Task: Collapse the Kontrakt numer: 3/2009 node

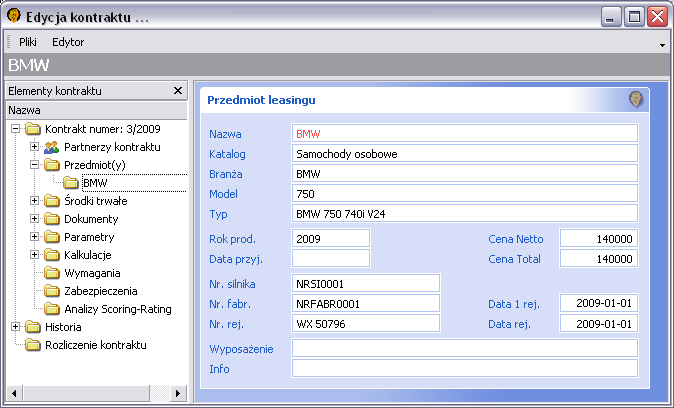Action: [15, 129]
